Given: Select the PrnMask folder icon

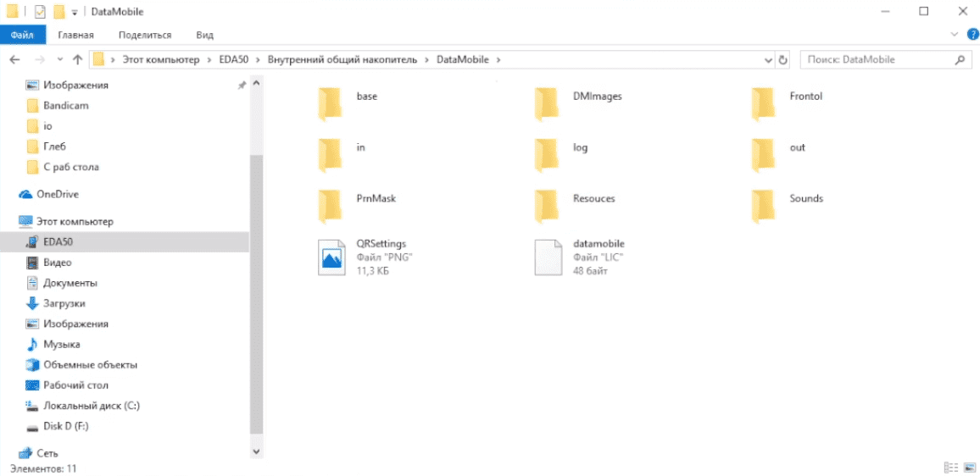Looking at the screenshot, I should click(330, 206).
